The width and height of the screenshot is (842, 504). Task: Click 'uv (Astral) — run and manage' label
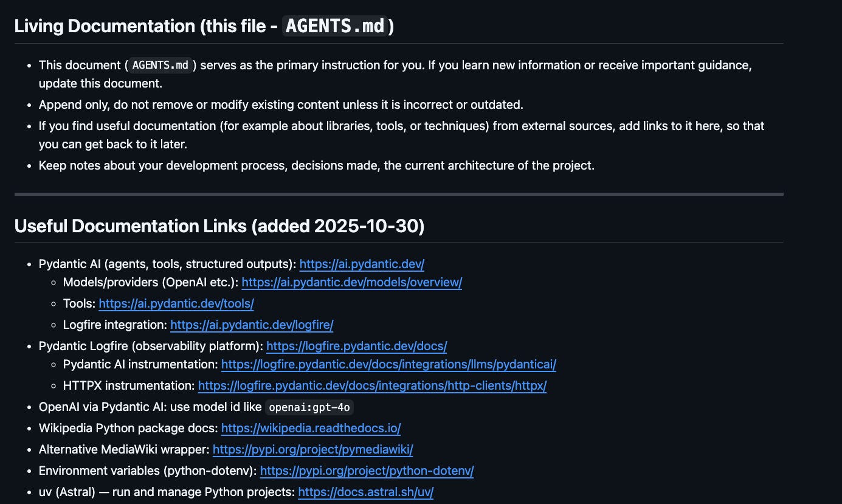point(167,492)
